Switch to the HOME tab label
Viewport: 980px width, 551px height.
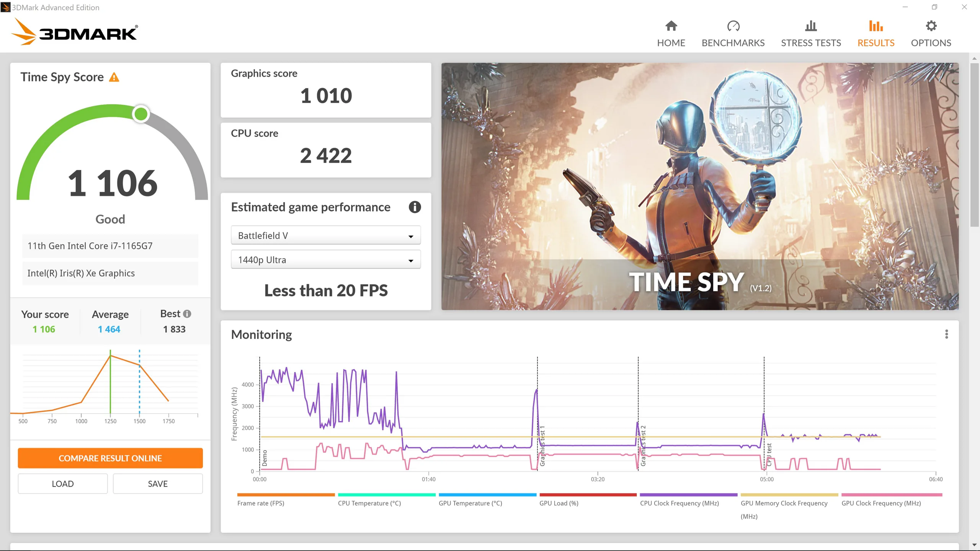pyautogui.click(x=671, y=43)
